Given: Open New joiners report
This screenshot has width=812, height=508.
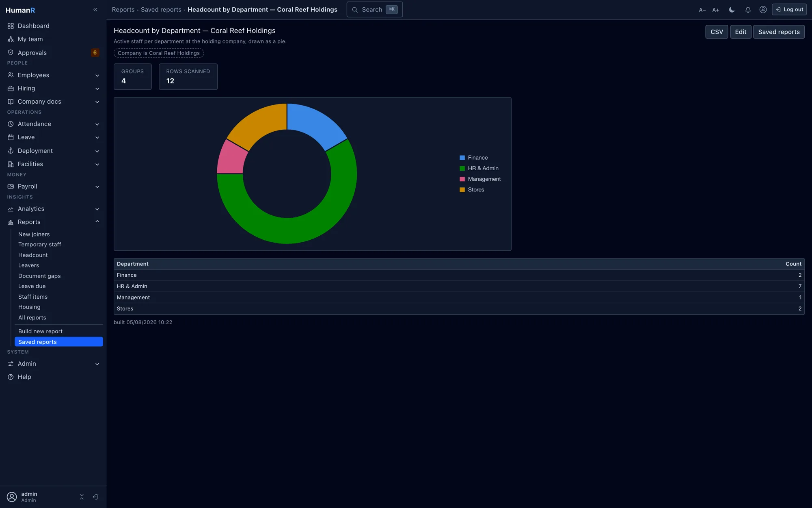Looking at the screenshot, I should 34,234.
